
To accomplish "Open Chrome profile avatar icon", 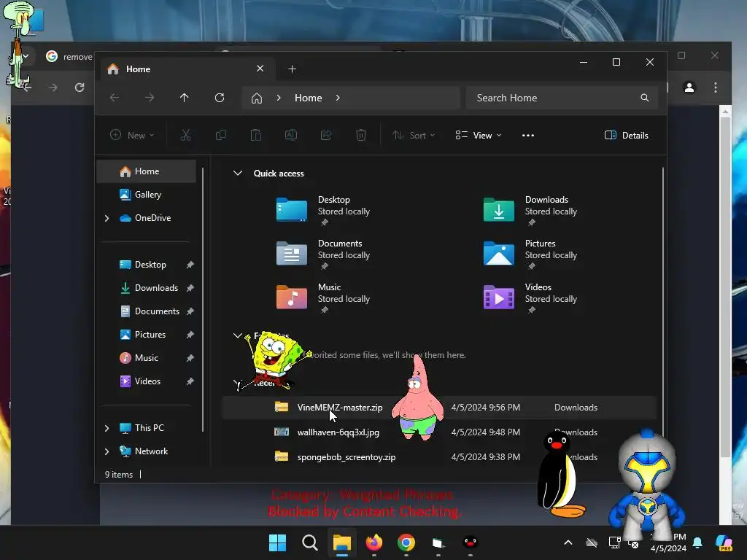I will tap(689, 87).
